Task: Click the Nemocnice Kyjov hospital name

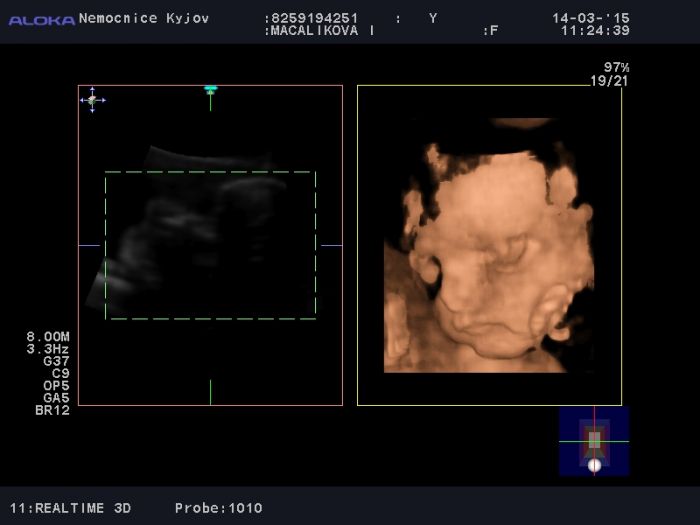Action: coord(143,18)
